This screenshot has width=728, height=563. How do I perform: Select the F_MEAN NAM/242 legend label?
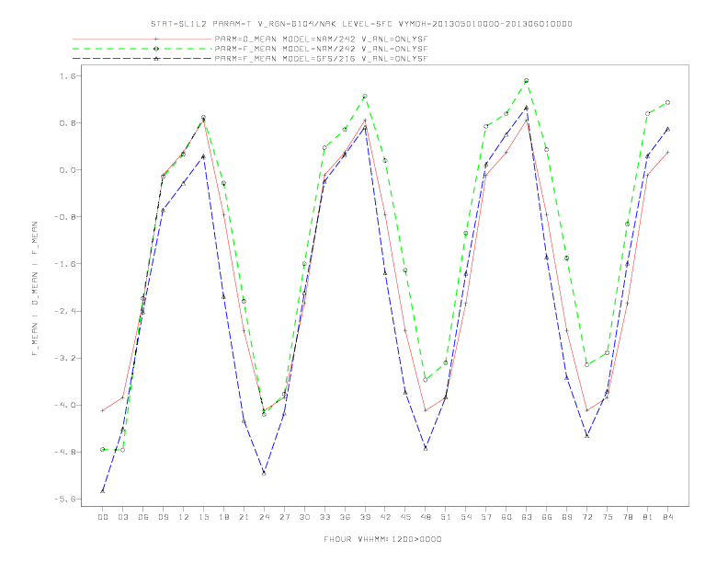tap(321, 49)
